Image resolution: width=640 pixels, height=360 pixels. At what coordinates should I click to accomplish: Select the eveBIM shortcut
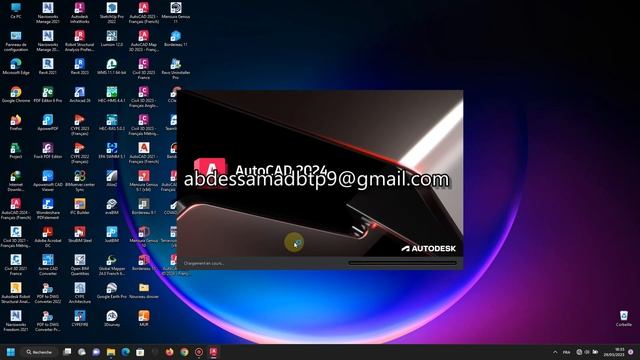(x=111, y=207)
